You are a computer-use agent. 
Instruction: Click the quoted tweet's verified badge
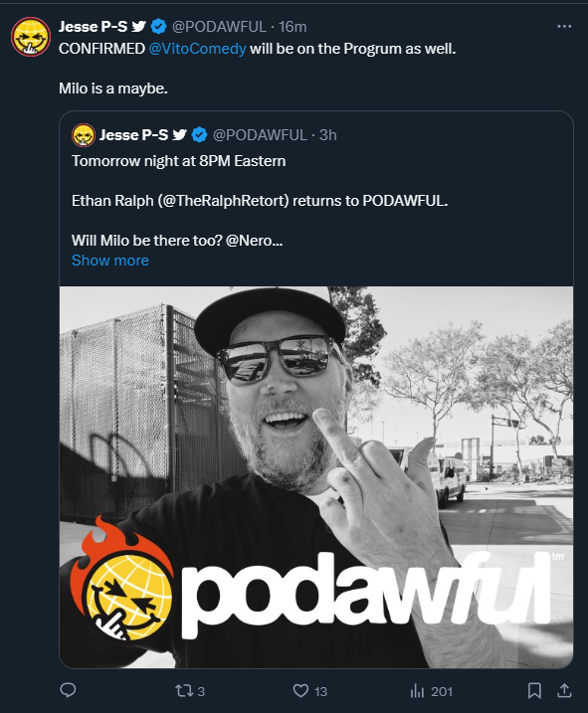point(199,134)
